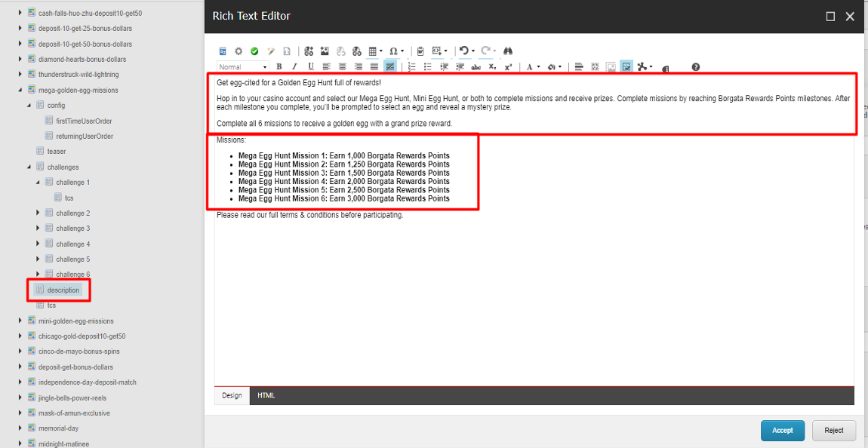This screenshot has height=448, width=868.
Task: Click the first toolbar icon, the blue page
Action: click(223, 51)
